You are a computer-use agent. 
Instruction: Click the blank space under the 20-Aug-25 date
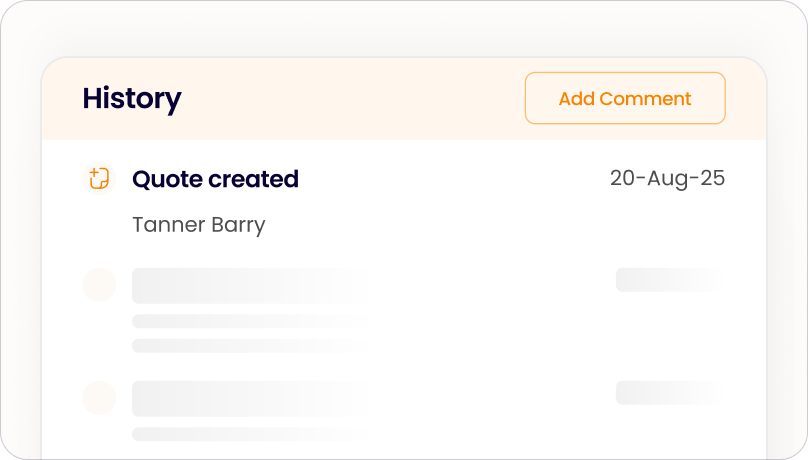point(667,225)
